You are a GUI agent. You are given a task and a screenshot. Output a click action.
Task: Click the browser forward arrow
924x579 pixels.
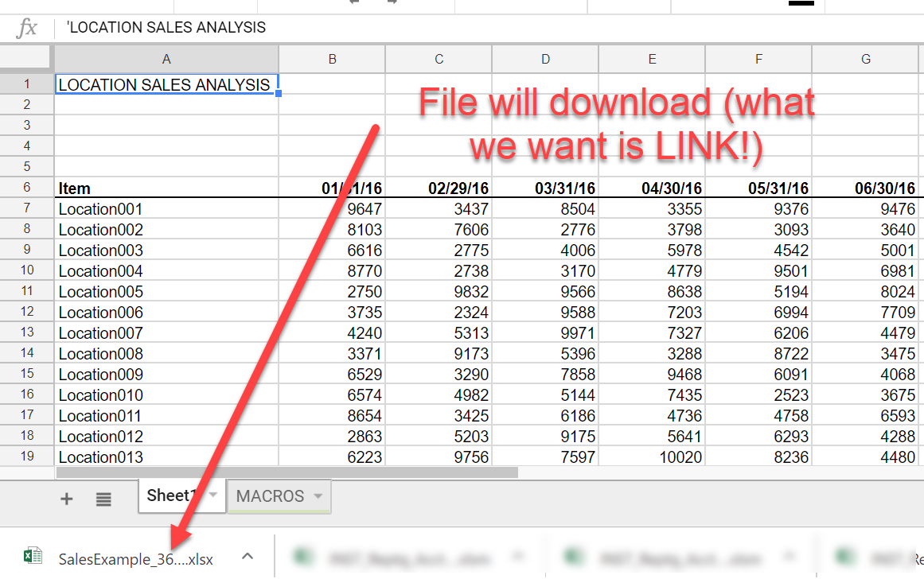coord(390,3)
